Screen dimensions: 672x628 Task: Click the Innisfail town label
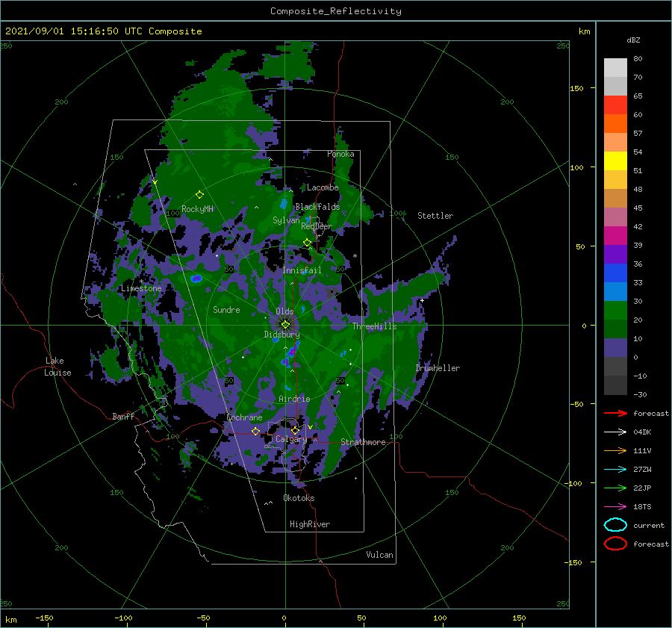302,270
